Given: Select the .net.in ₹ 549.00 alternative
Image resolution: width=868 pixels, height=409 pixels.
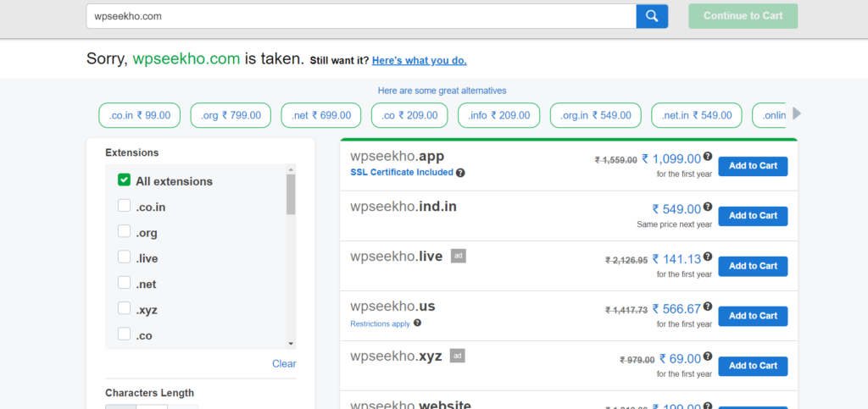Looking at the screenshot, I should (x=697, y=115).
